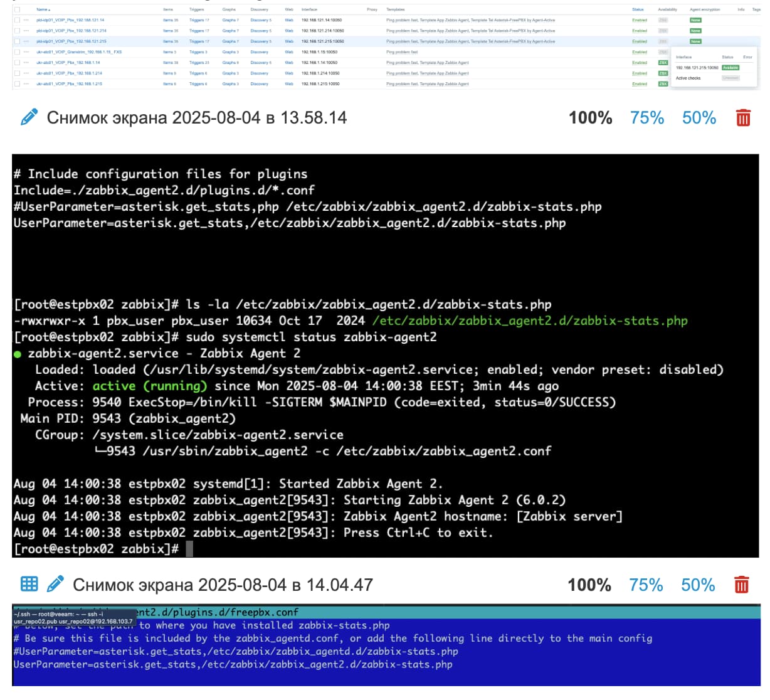
Task: Click None encryption badge for 192.168.121.214 host
Action: click(695, 31)
